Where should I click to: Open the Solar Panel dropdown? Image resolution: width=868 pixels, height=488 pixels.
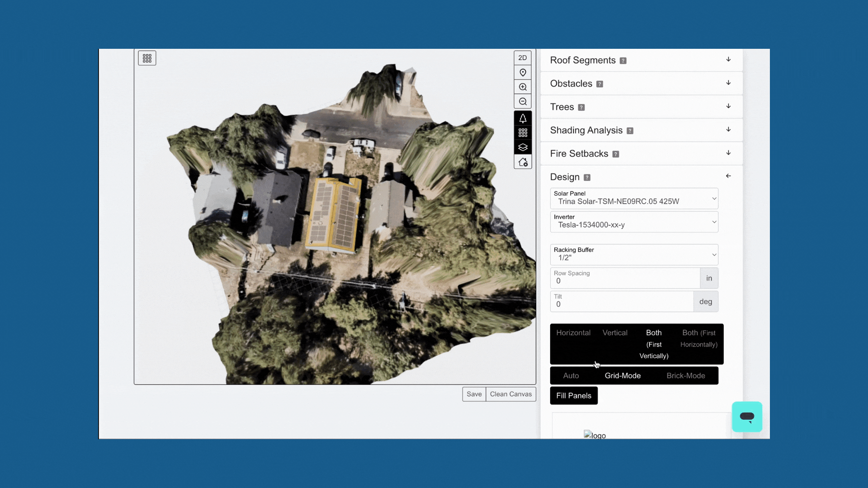tap(634, 198)
